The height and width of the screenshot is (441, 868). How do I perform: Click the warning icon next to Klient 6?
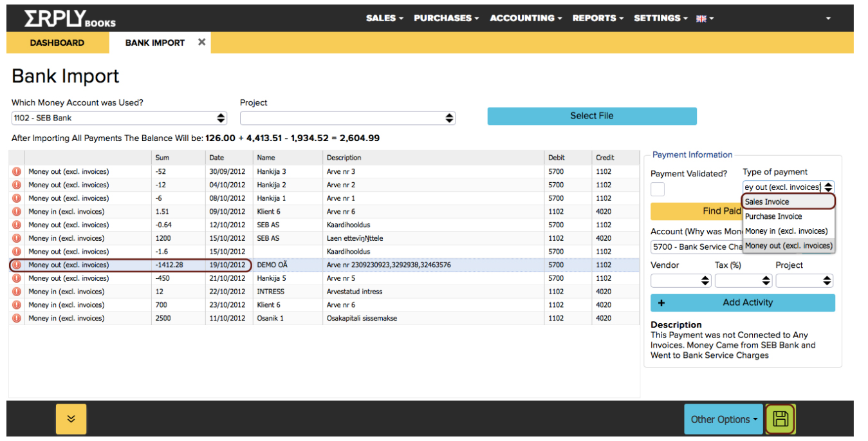tap(16, 211)
